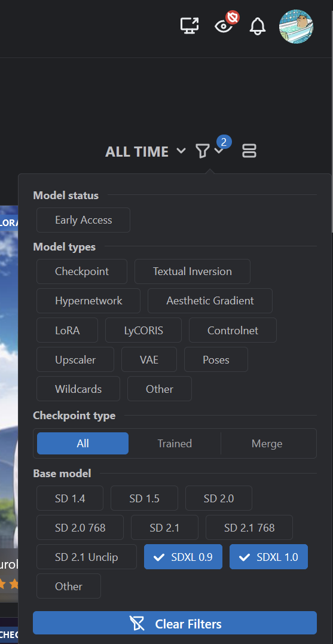333x644 pixels.
Task: Open the user profile avatar
Action: point(296,26)
